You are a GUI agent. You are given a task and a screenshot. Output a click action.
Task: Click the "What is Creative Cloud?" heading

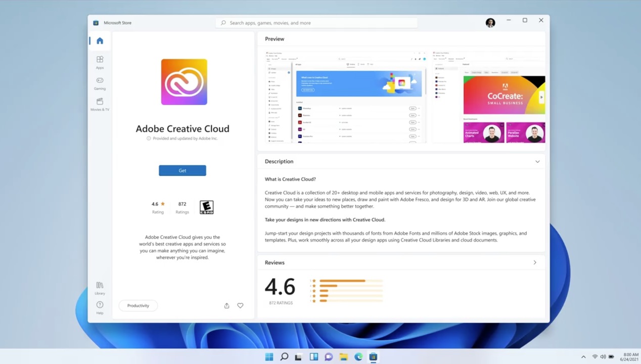[290, 179]
